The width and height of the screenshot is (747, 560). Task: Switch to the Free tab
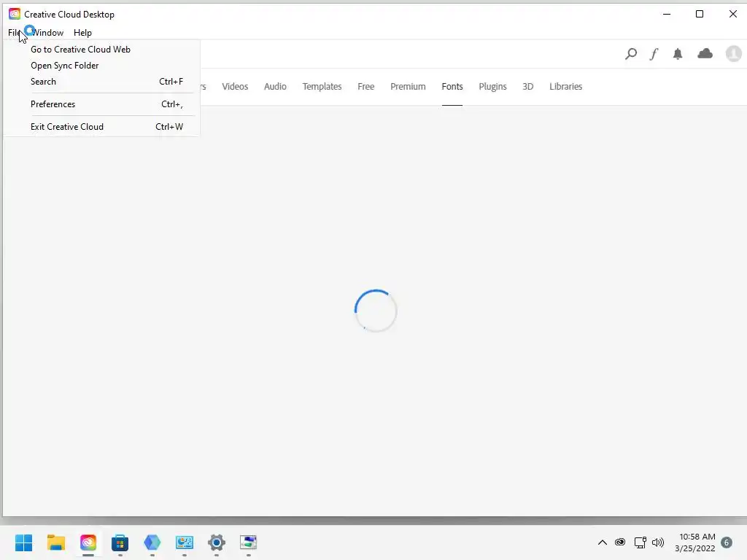pos(366,87)
